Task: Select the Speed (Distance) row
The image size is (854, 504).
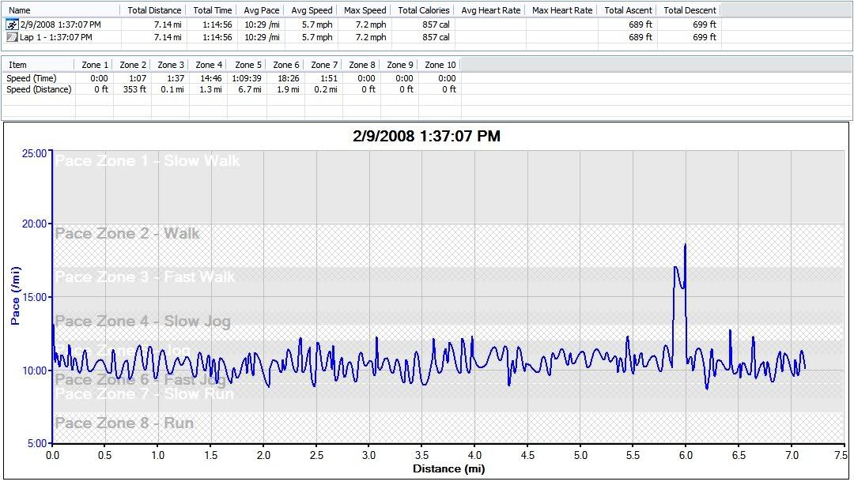Action: 39,89
